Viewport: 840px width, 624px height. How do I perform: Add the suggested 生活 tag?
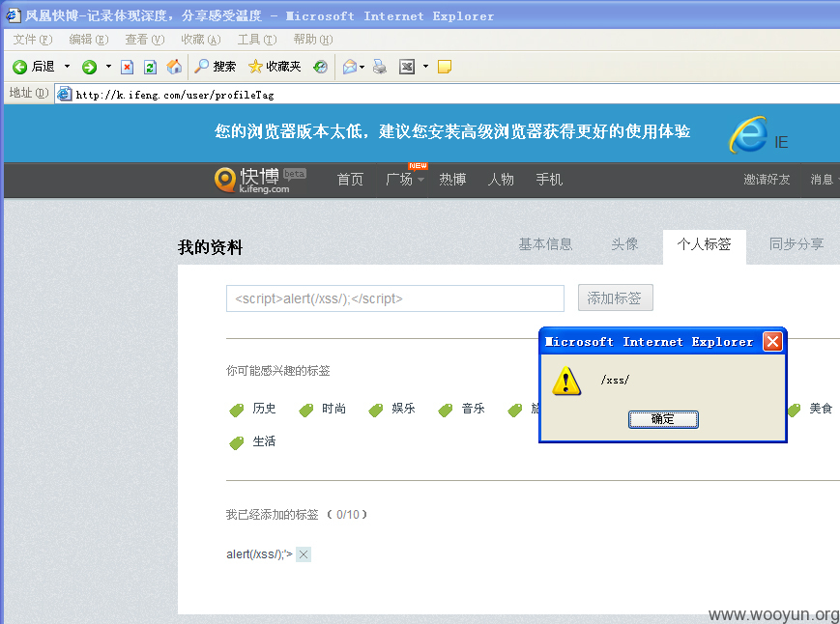[x=264, y=441]
